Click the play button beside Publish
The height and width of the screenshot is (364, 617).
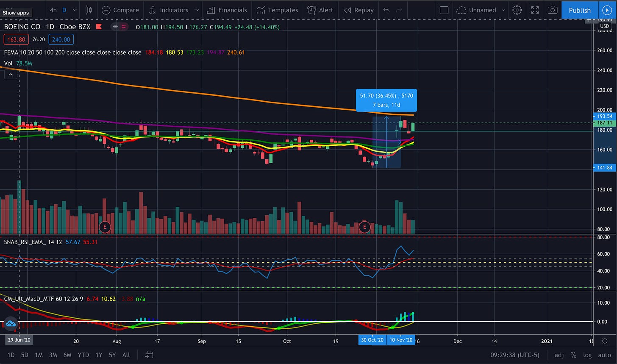coord(607,10)
